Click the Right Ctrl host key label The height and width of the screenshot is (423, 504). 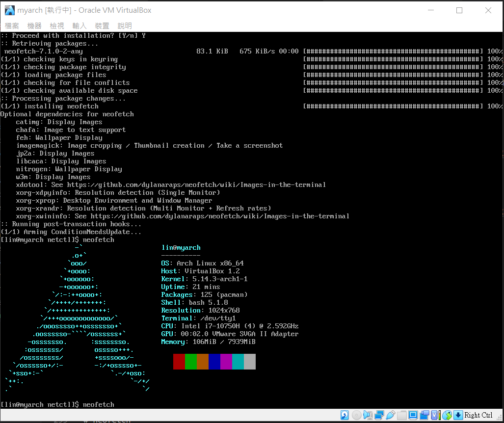pyautogui.click(x=478, y=415)
